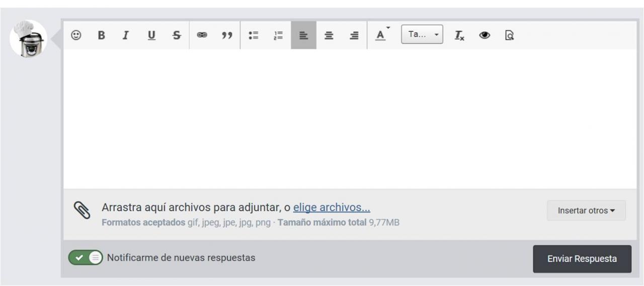Remove formatting from the text
Screen dimensions: 644x286
459,35
